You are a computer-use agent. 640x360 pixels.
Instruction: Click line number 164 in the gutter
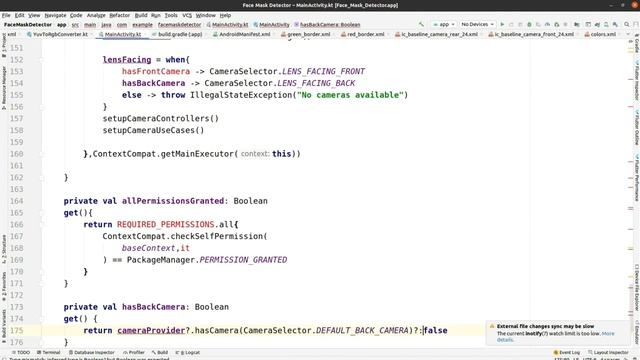click(x=16, y=201)
